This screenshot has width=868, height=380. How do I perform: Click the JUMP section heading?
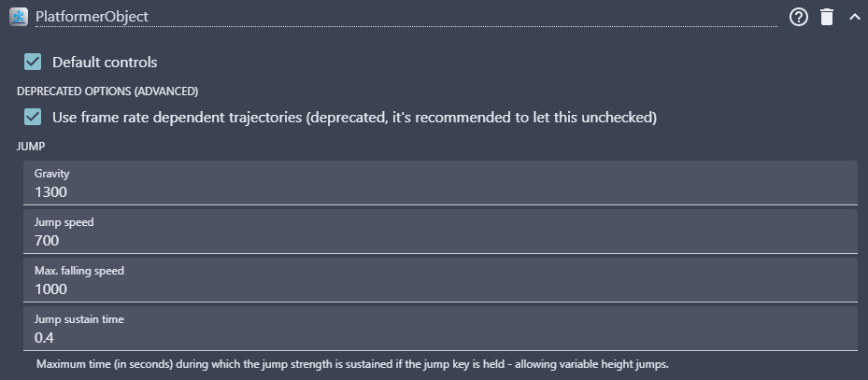coord(31,147)
